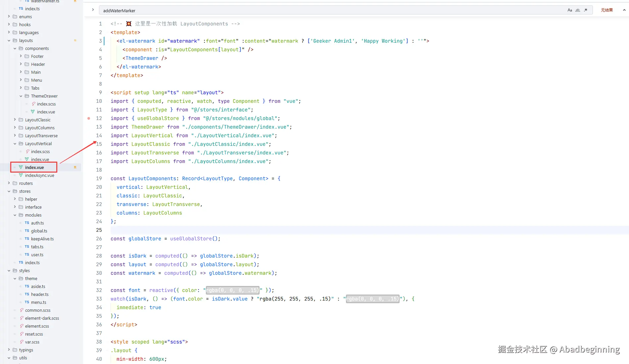The width and height of the screenshot is (629, 364).
Task: Click the Sass icon of ThemeDrawer's index.scss
Action: (x=33, y=104)
